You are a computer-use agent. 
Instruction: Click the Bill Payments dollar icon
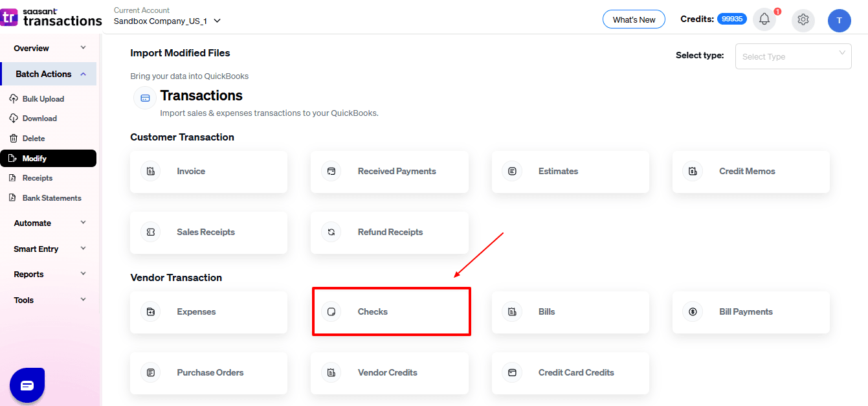click(x=693, y=312)
